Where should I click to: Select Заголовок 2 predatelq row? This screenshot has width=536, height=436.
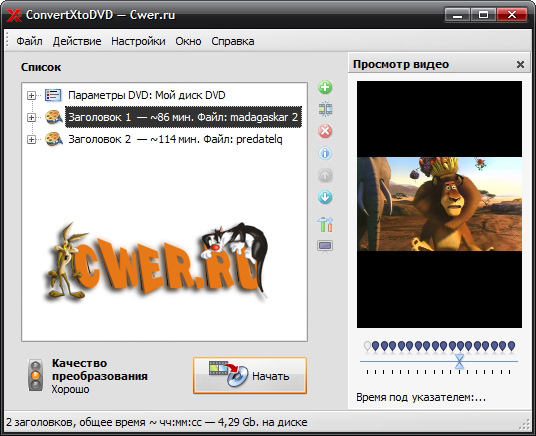click(175, 139)
